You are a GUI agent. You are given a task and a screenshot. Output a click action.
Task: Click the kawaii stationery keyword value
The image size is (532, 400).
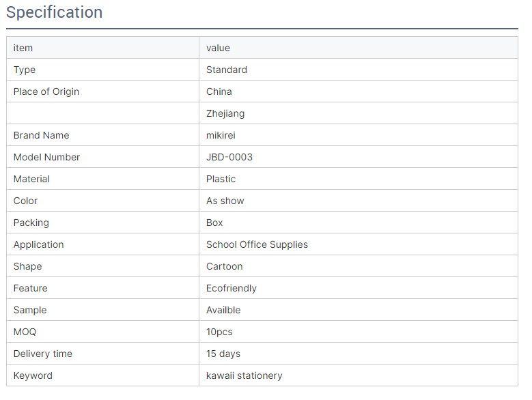click(244, 375)
